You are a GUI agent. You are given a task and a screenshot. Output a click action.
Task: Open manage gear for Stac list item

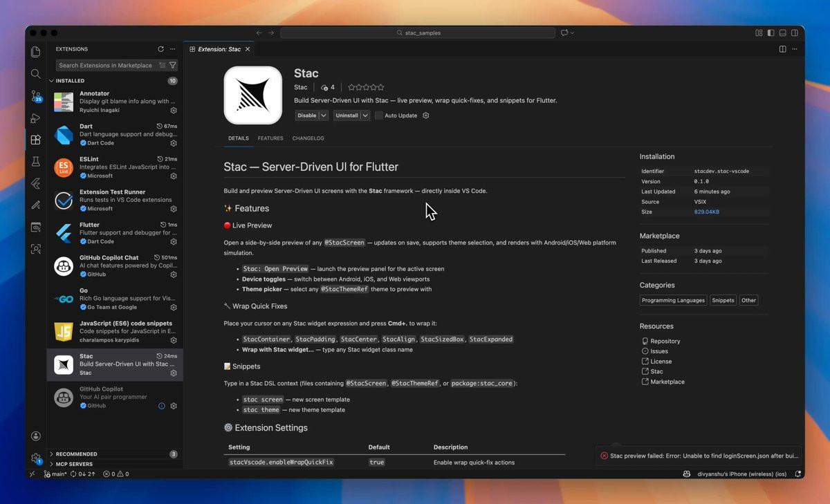[x=174, y=373]
